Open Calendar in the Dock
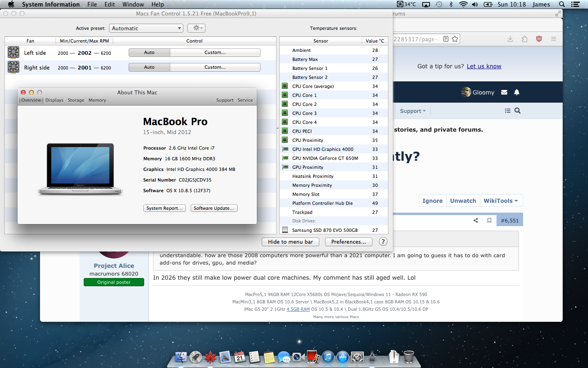The width and height of the screenshot is (588, 368). tap(240, 357)
